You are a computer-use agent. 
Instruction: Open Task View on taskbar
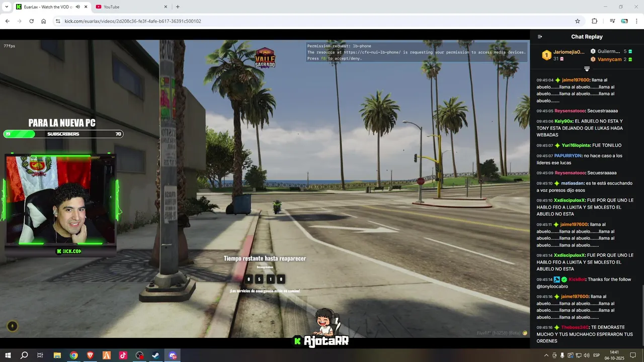40,355
